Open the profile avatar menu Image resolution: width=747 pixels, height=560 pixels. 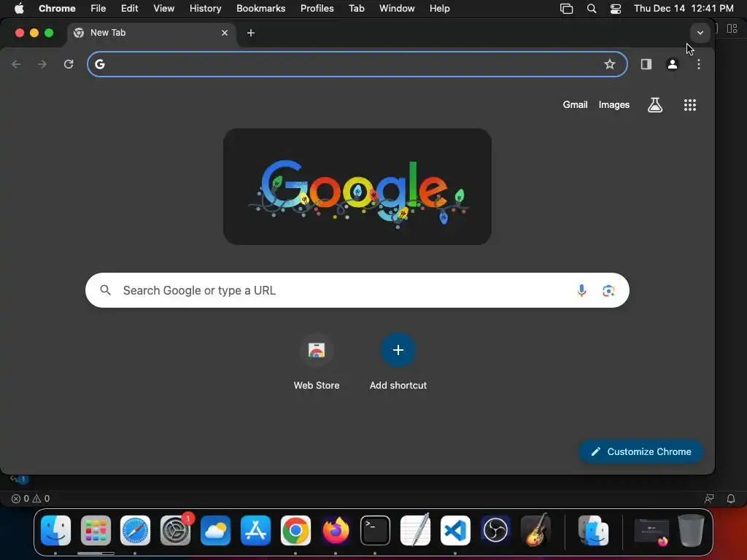[x=672, y=64]
